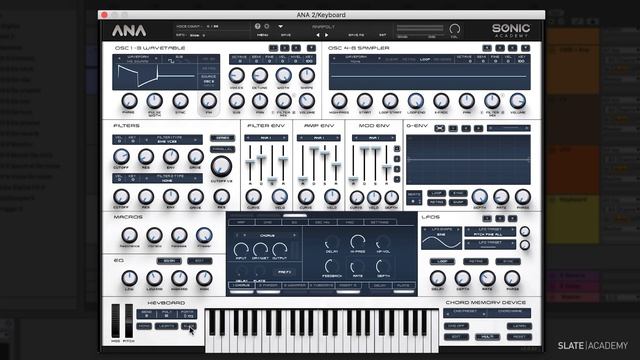Go to next preset with right arrow
Image resolution: width=640 pixels, height=360 pixels.
tap(327, 35)
